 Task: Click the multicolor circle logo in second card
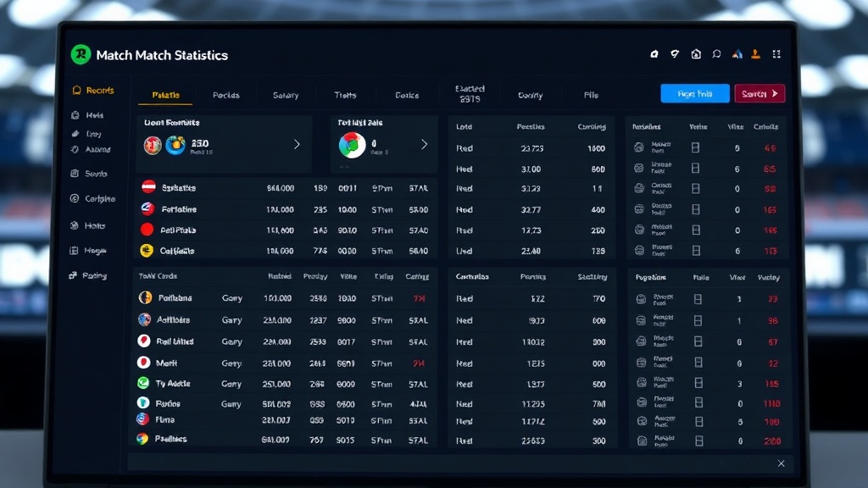coord(352,145)
